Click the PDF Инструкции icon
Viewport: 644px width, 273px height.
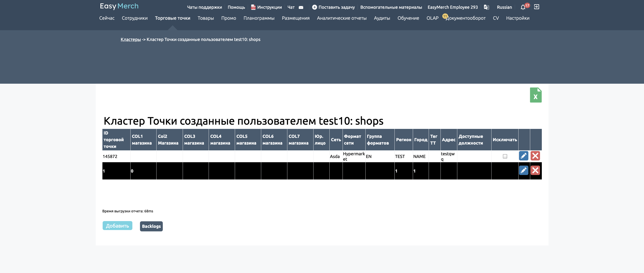pyautogui.click(x=253, y=7)
